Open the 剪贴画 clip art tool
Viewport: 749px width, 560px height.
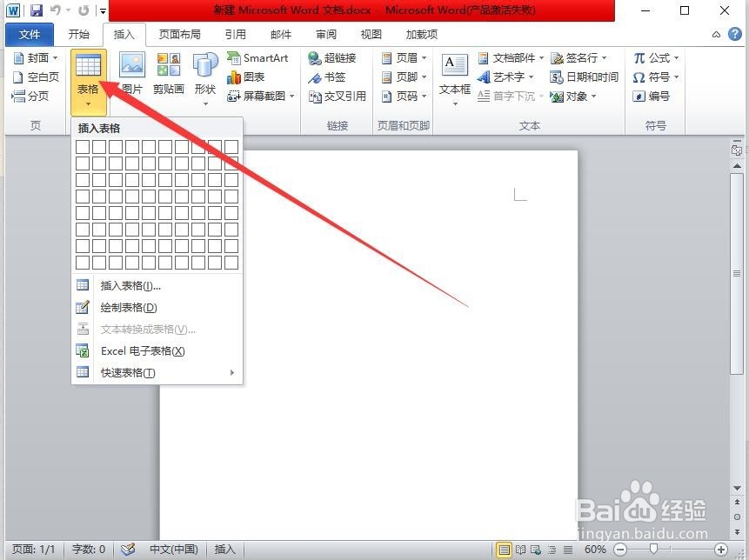[169, 74]
